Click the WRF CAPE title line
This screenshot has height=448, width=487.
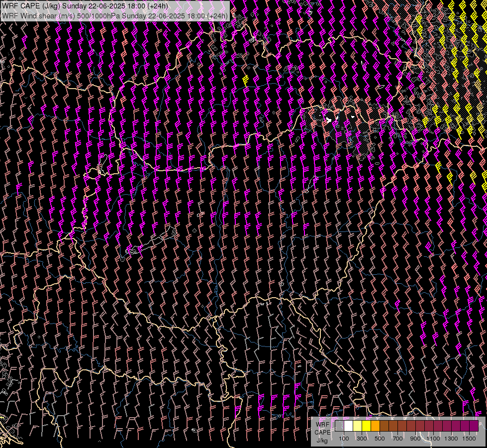[85, 6]
